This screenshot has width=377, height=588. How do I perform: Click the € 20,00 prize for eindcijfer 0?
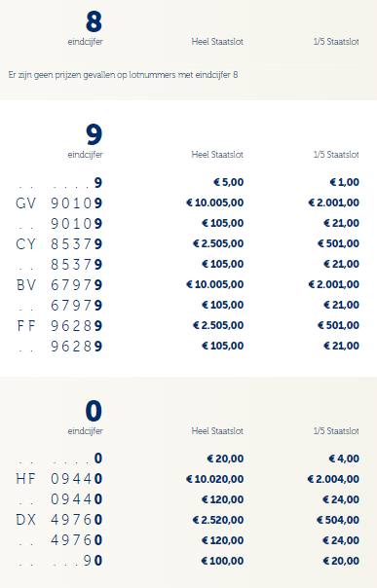click(225, 459)
